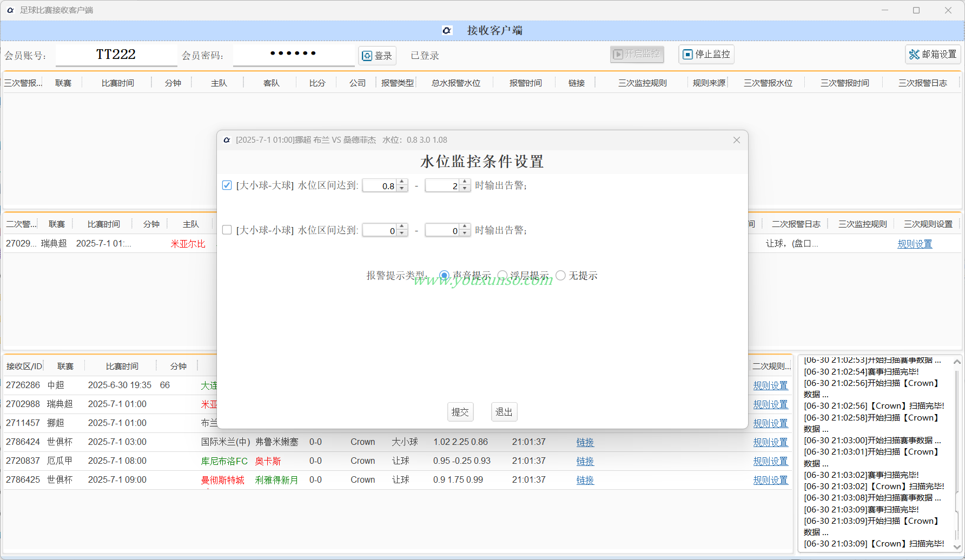Screen dimensions: 965x560
Task: Click the disabled 开启监控 button
Action: tap(637, 54)
